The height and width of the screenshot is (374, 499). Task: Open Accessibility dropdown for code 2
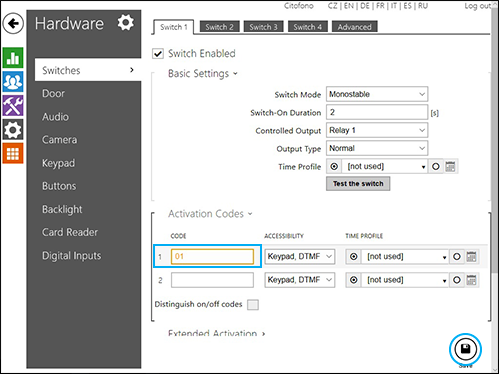[300, 280]
